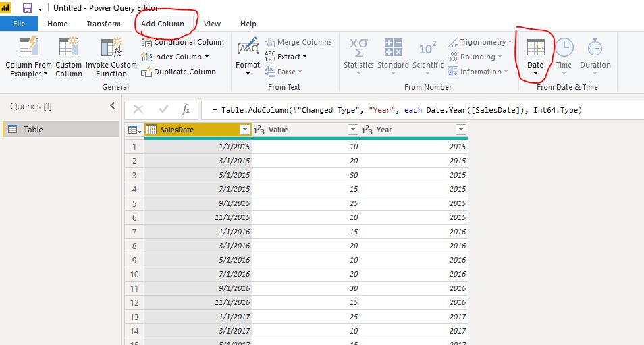644x345 pixels.
Task: Collapse the Queries pane
Action: pyautogui.click(x=113, y=106)
